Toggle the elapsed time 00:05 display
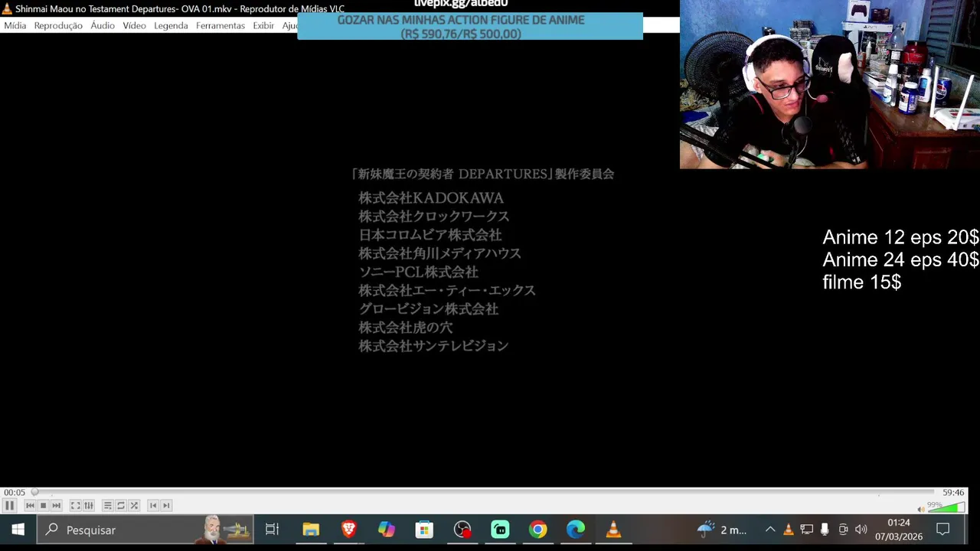The height and width of the screenshot is (551, 980). point(15,493)
